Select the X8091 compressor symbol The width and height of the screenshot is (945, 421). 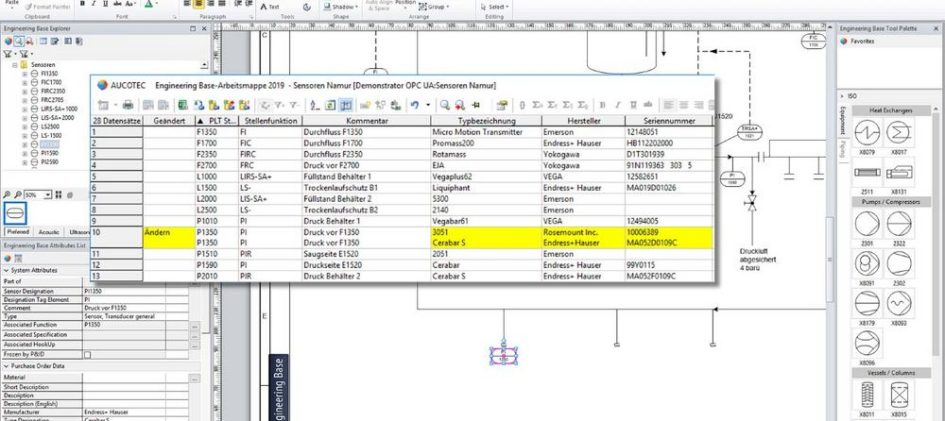867,263
